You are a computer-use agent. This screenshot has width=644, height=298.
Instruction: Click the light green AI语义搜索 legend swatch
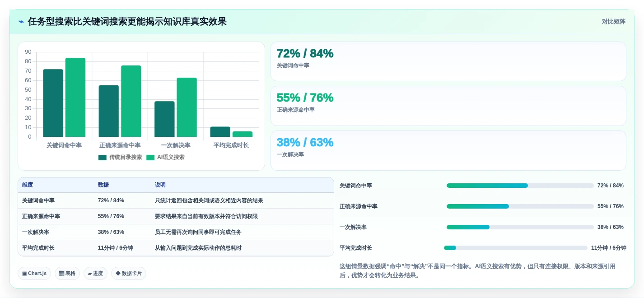click(x=150, y=158)
